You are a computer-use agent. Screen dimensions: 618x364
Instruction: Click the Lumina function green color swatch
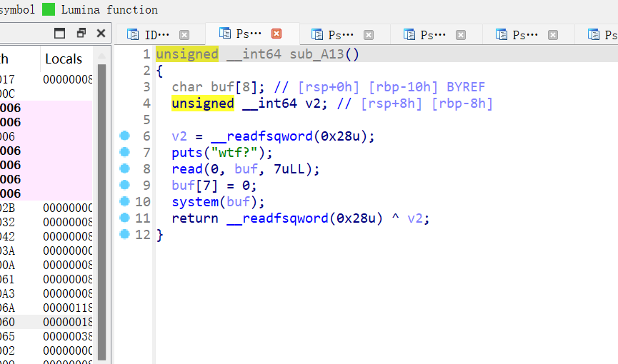49,9
